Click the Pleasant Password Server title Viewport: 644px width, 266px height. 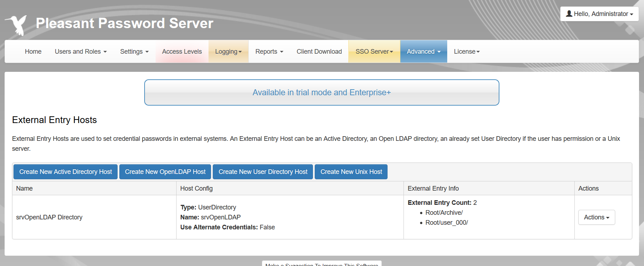pos(125,23)
